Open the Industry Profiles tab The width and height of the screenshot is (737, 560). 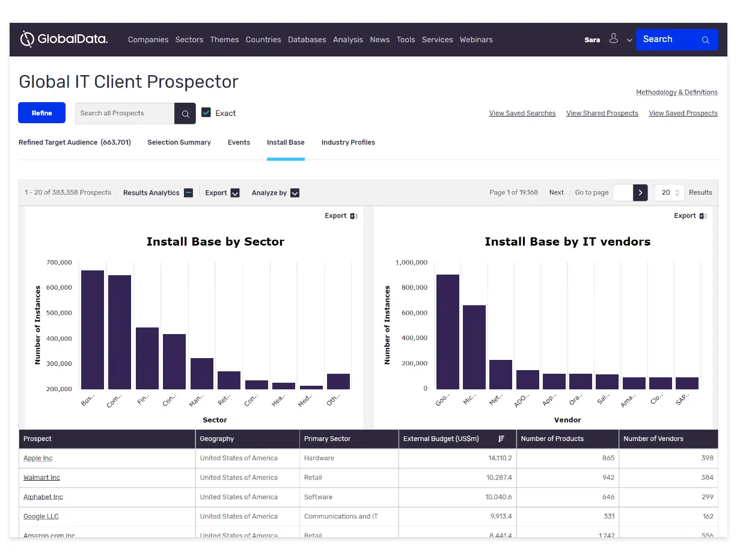348,142
